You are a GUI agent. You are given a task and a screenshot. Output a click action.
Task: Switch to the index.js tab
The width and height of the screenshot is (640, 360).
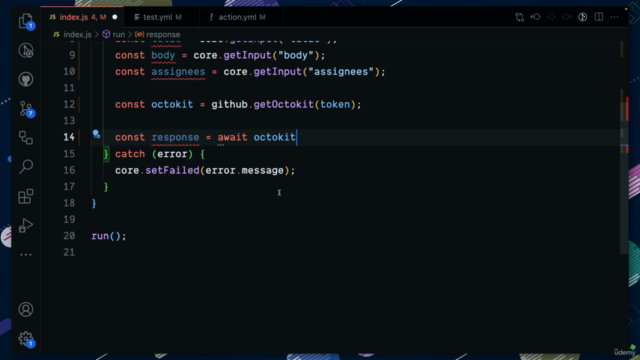coord(83,17)
